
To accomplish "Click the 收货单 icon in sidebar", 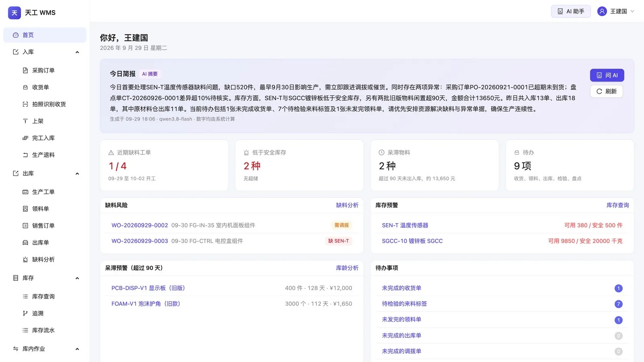I will click(x=25, y=87).
